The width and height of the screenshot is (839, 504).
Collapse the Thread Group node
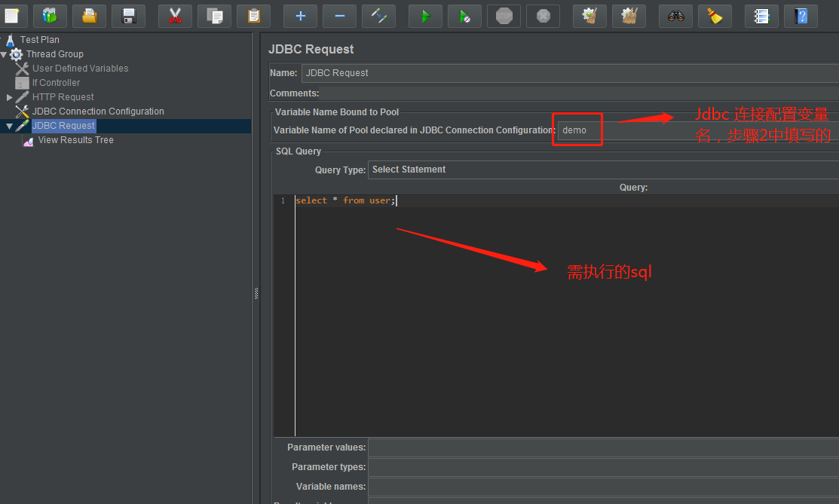coord(5,53)
